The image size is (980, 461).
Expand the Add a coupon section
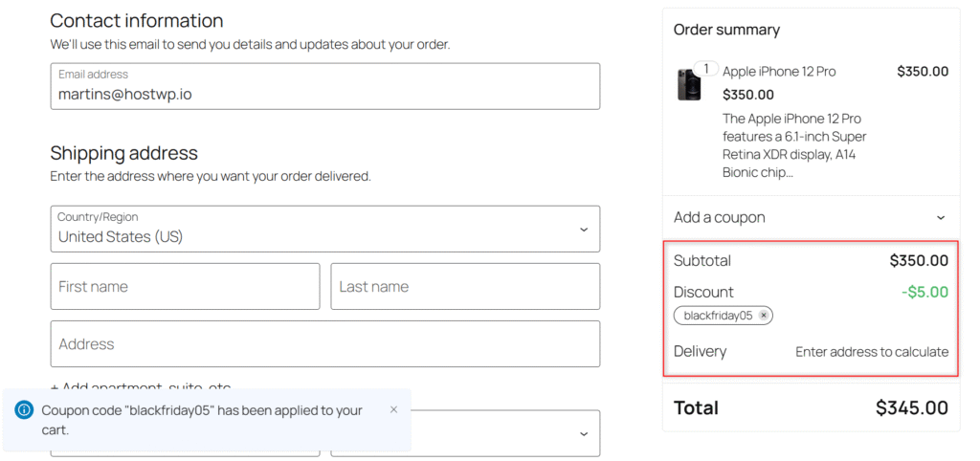coord(940,218)
